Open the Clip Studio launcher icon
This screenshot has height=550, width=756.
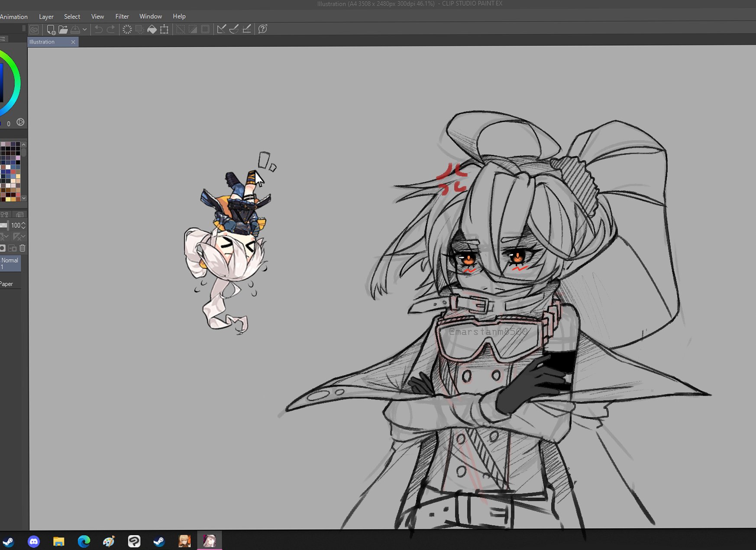34,29
